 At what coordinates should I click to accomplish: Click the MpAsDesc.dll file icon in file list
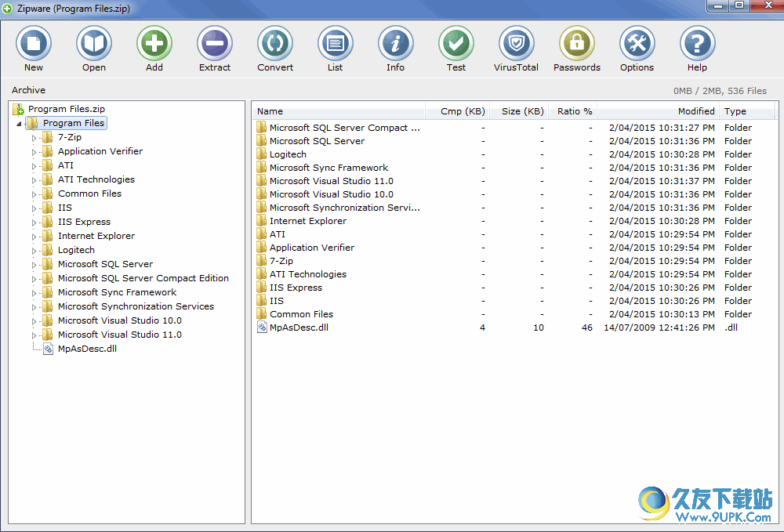tap(262, 328)
